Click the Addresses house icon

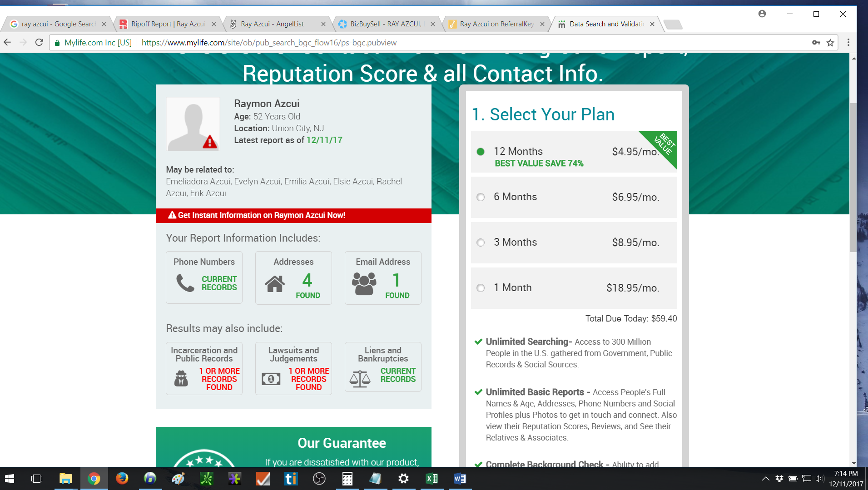pyautogui.click(x=275, y=284)
